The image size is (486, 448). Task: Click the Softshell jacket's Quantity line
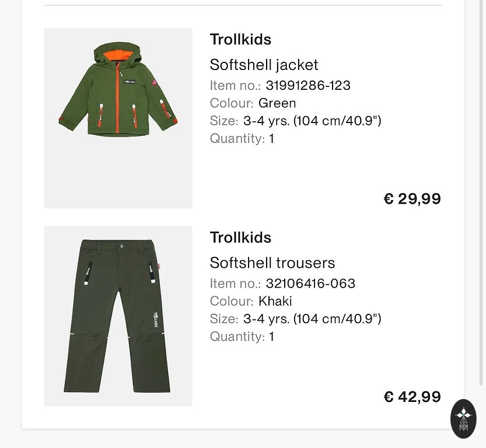(x=242, y=138)
